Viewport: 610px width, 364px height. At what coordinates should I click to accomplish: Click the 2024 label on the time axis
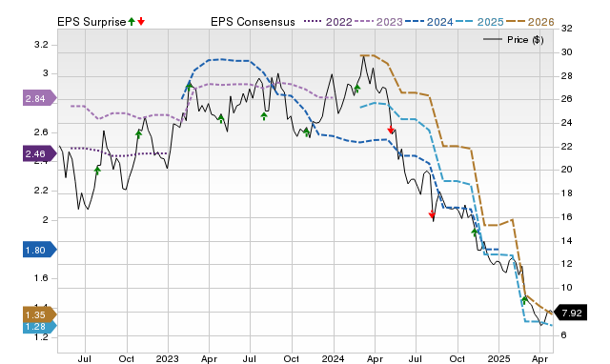point(333,358)
